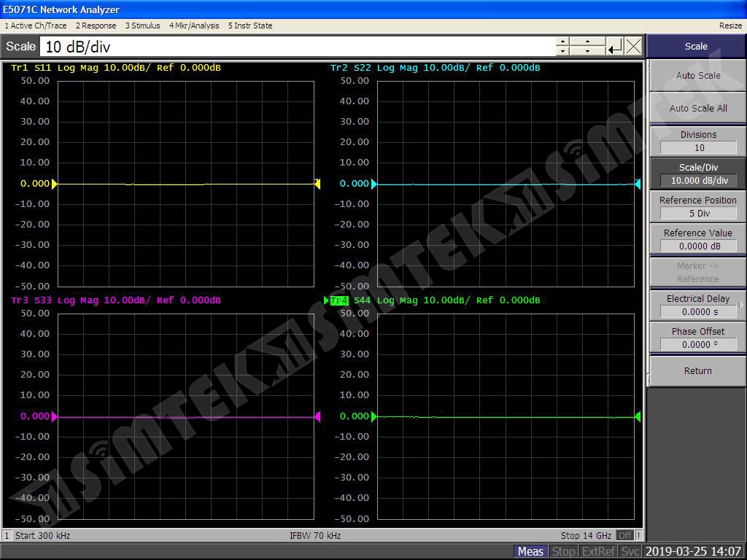Click small step-up arrow beside scale entry
Image resolution: width=747 pixels, height=560 pixels.
point(562,42)
